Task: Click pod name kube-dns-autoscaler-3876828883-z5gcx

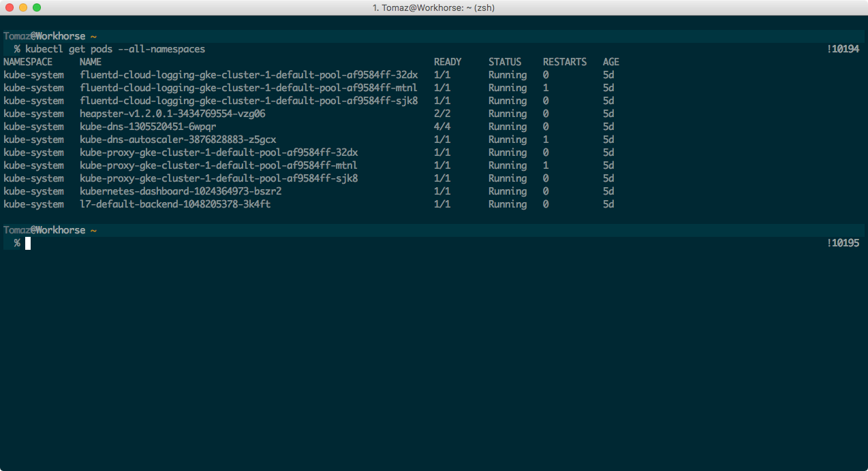Action: 178,140
